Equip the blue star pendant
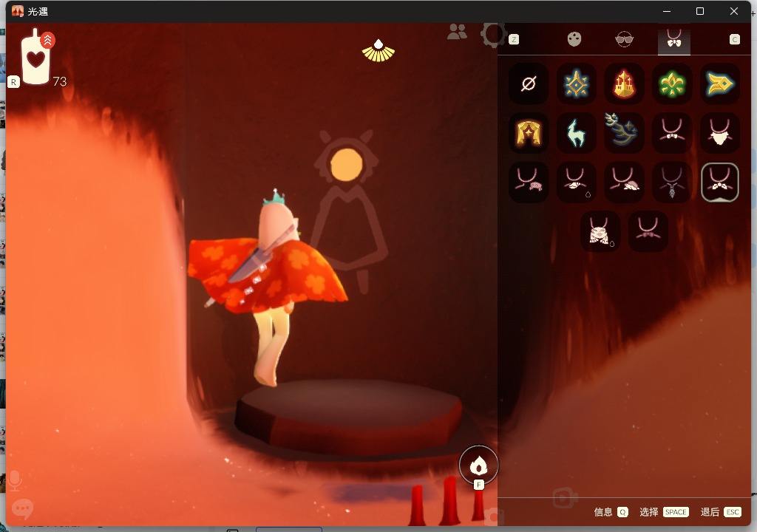Viewport: 757px width, 532px height. pos(577,83)
